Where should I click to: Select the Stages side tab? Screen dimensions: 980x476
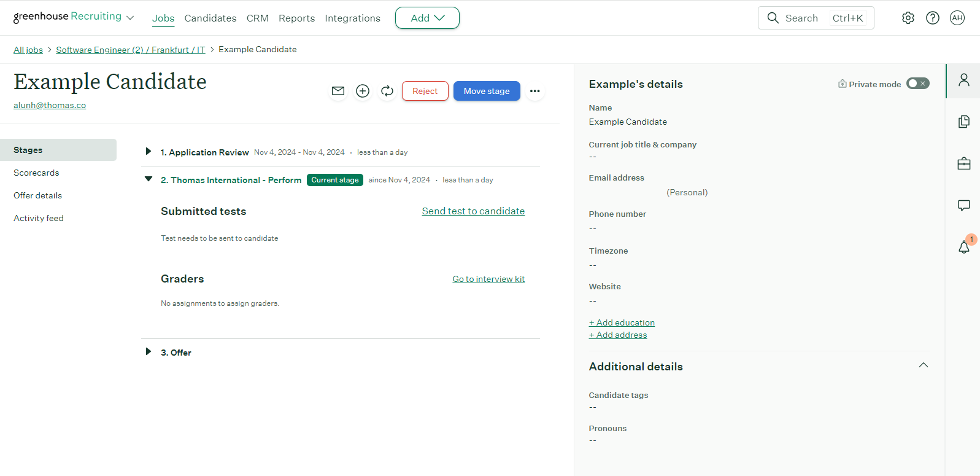click(x=58, y=150)
